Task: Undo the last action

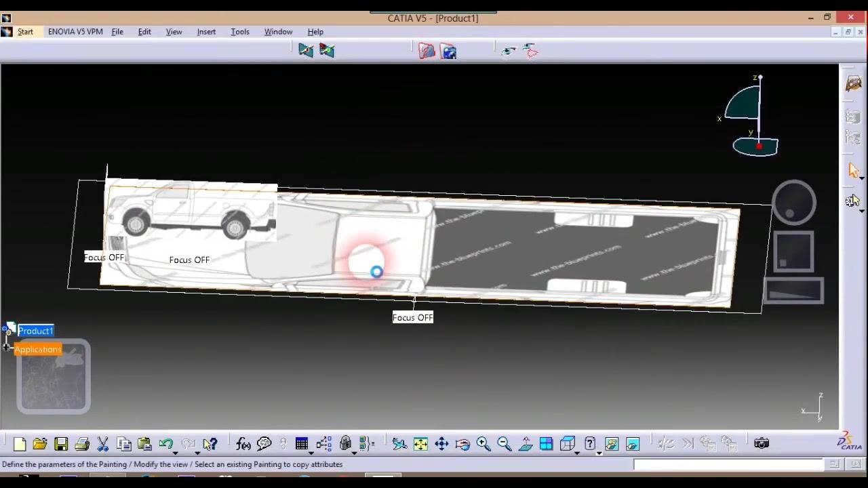Action: pos(165,444)
